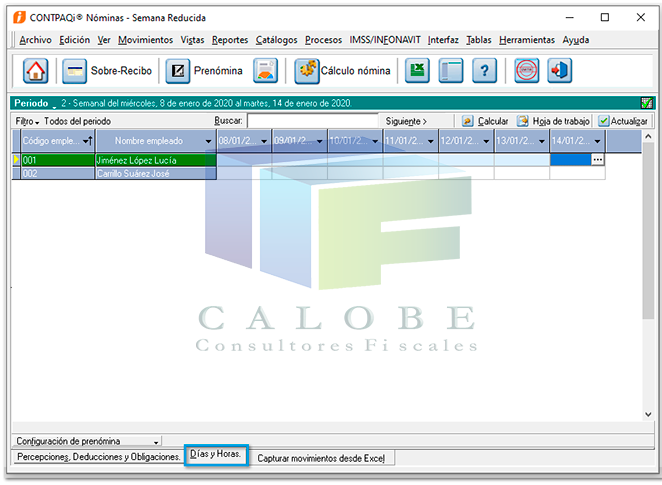
Task: Click the ellipsis button in 14/01 cell
Action: 598,160
